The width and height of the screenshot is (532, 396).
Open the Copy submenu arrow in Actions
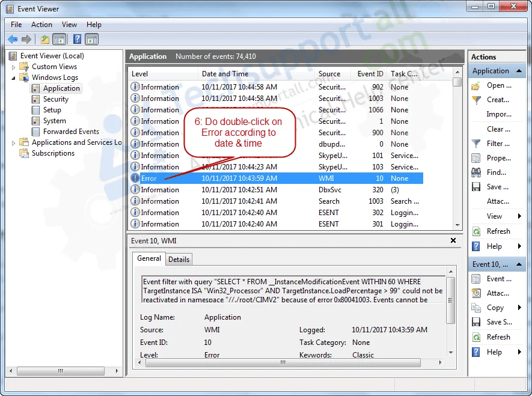519,308
